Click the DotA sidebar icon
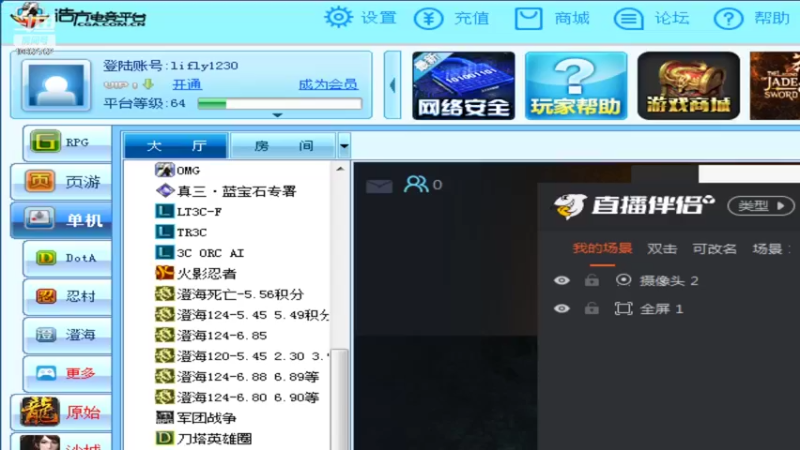This screenshot has width=800, height=450. [46, 258]
